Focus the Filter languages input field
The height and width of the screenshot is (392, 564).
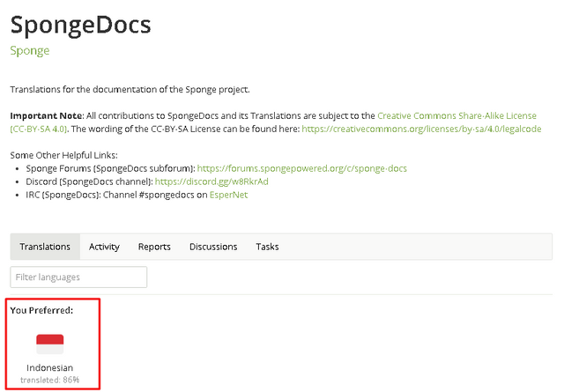coord(78,277)
